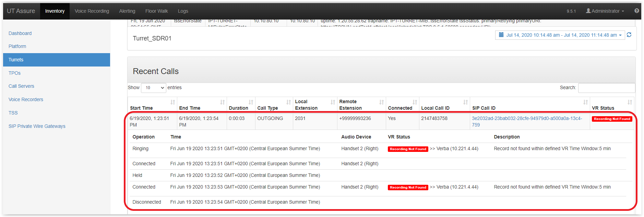Viewport: 644px width, 217px height.
Task: Open the Show entries dropdown
Action: point(154,88)
